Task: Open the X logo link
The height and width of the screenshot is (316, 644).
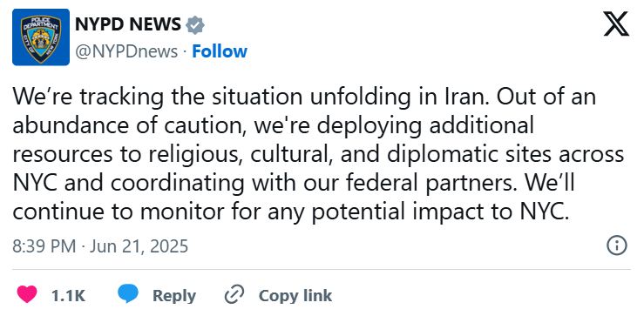Action: pyautogui.click(x=615, y=24)
